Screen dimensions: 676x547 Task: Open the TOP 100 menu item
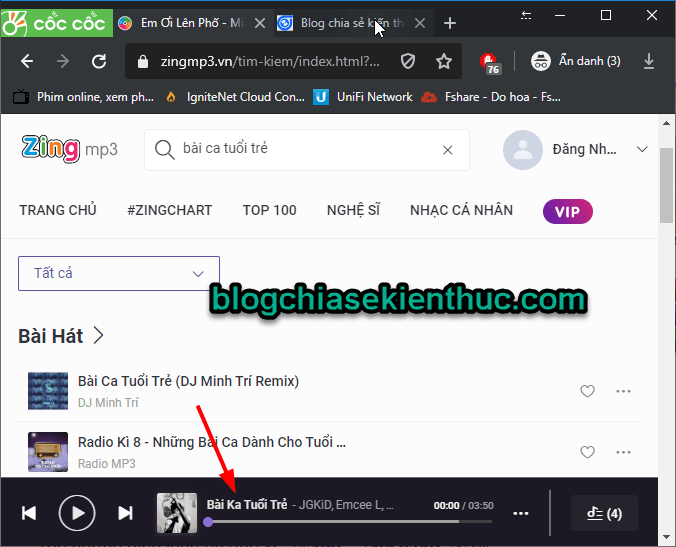click(x=269, y=210)
